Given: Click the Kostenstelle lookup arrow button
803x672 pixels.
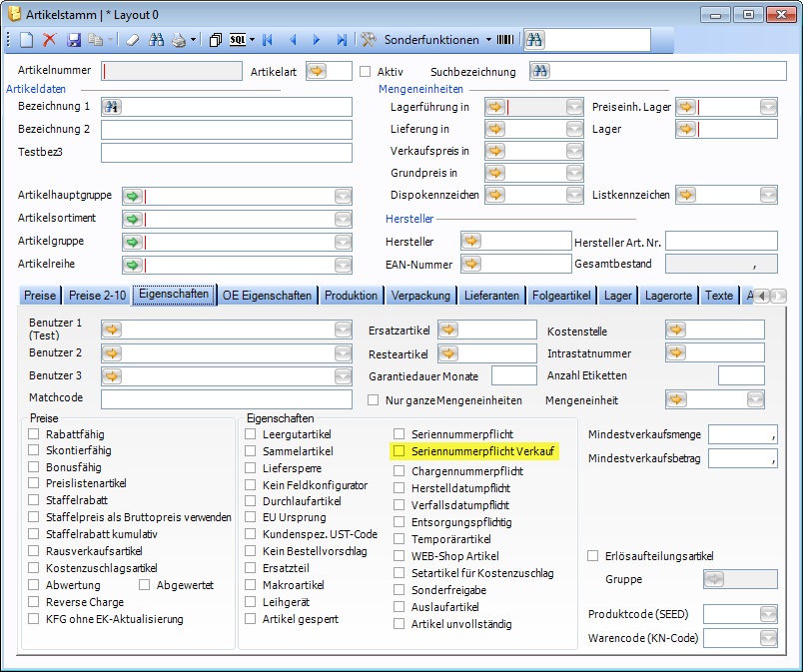Looking at the screenshot, I should (676, 330).
